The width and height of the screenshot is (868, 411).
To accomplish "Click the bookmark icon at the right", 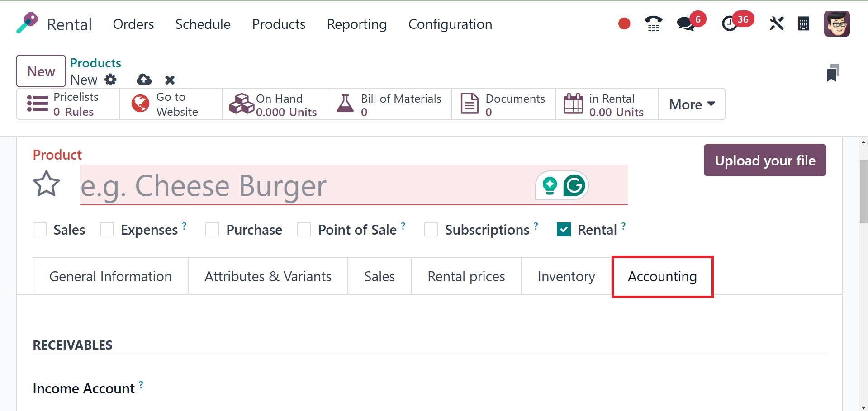I will pos(833,73).
